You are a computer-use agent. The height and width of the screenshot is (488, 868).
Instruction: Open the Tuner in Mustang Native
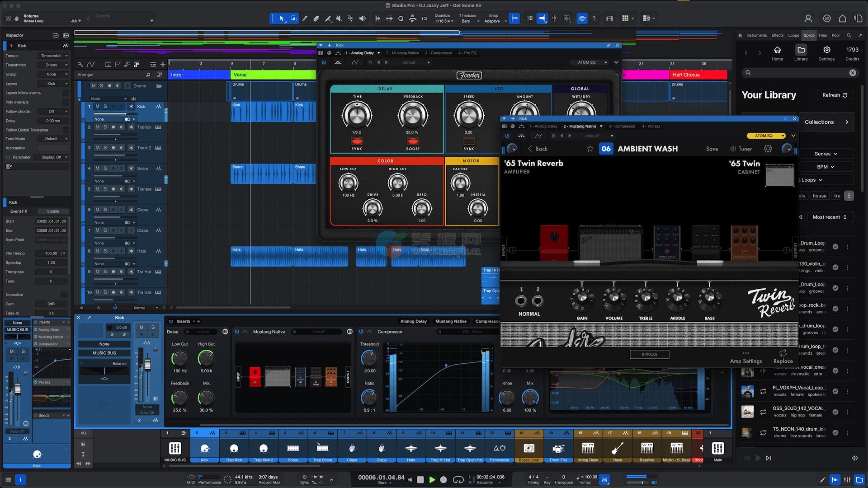(741, 149)
